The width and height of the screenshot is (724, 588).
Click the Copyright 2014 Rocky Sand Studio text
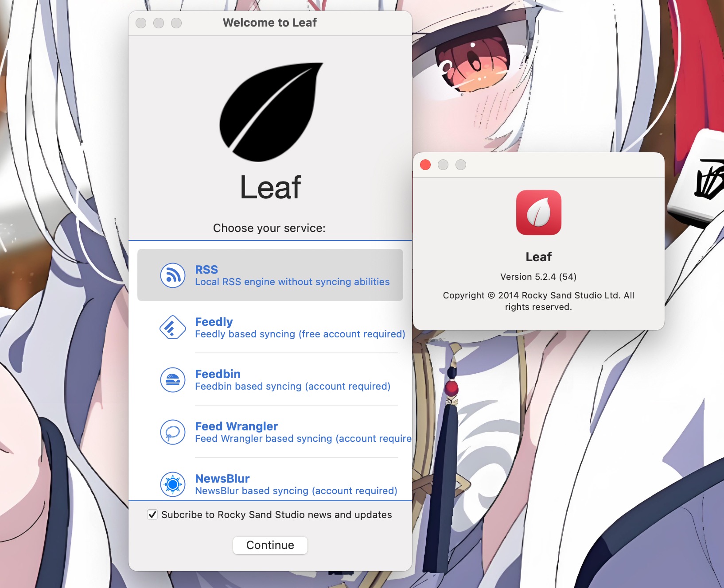click(538, 301)
